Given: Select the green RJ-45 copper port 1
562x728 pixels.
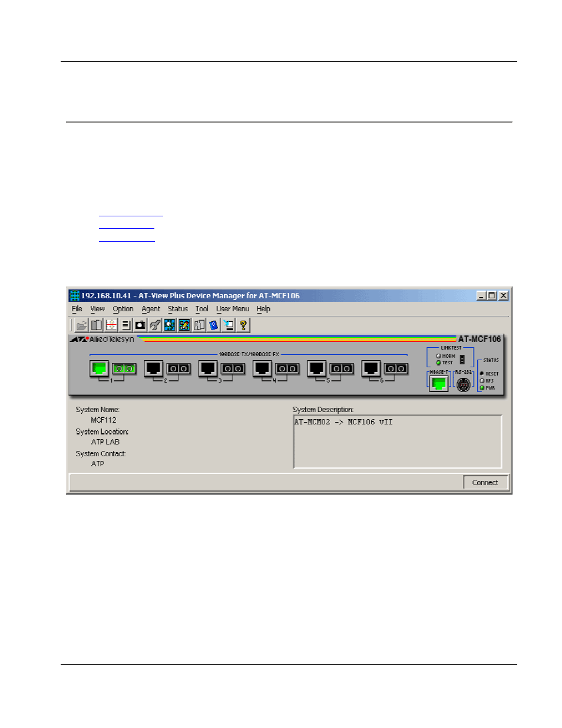Looking at the screenshot, I should coord(99,368).
